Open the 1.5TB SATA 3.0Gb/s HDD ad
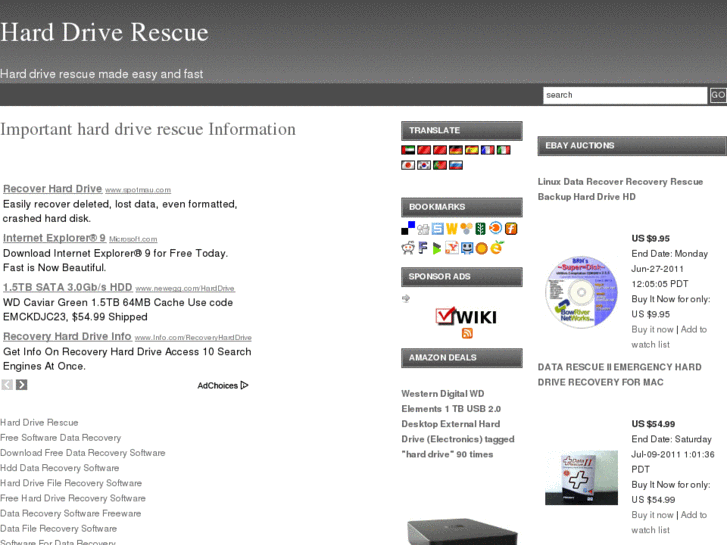 [68, 287]
